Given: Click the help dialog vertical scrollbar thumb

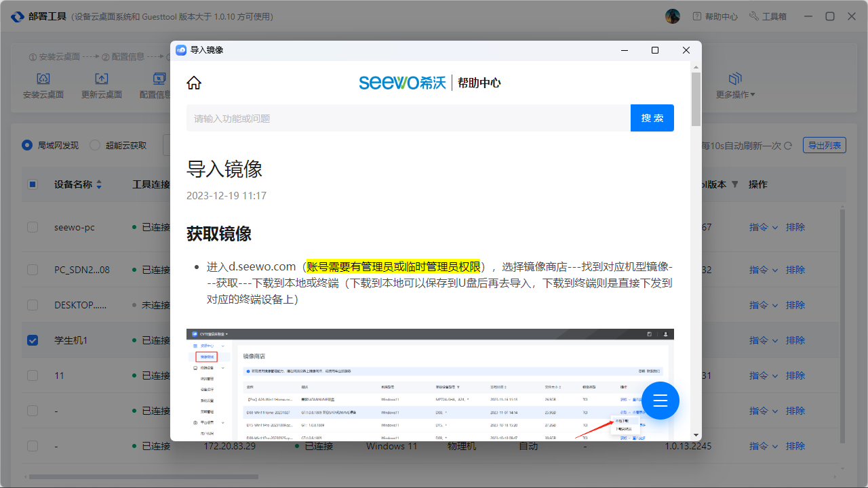Looking at the screenshot, I should (x=696, y=99).
